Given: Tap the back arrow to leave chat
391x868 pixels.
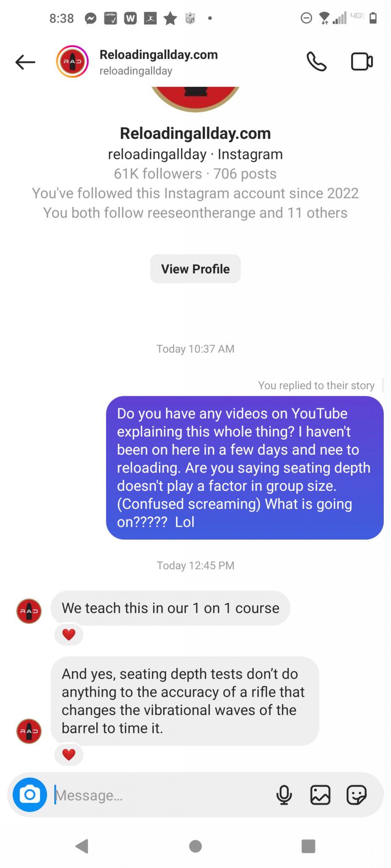Looking at the screenshot, I should click(25, 62).
